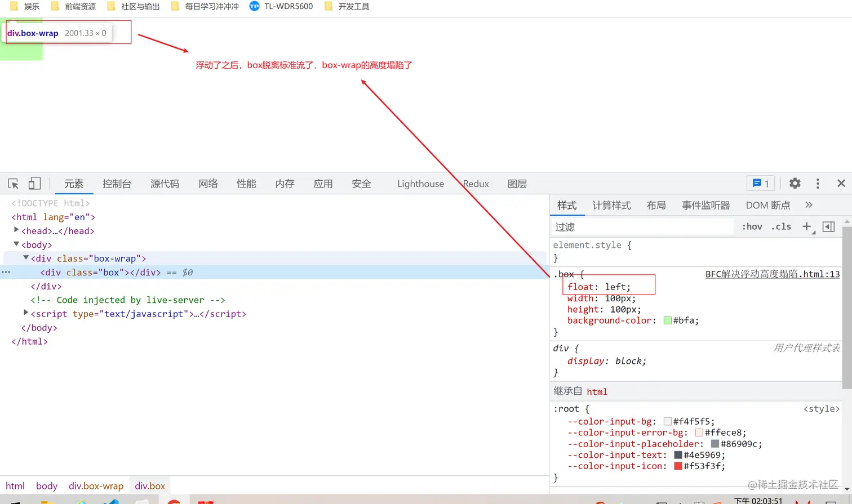The width and height of the screenshot is (852, 504).
Task: Click the 'float: left;' declaration
Action: tap(599, 287)
